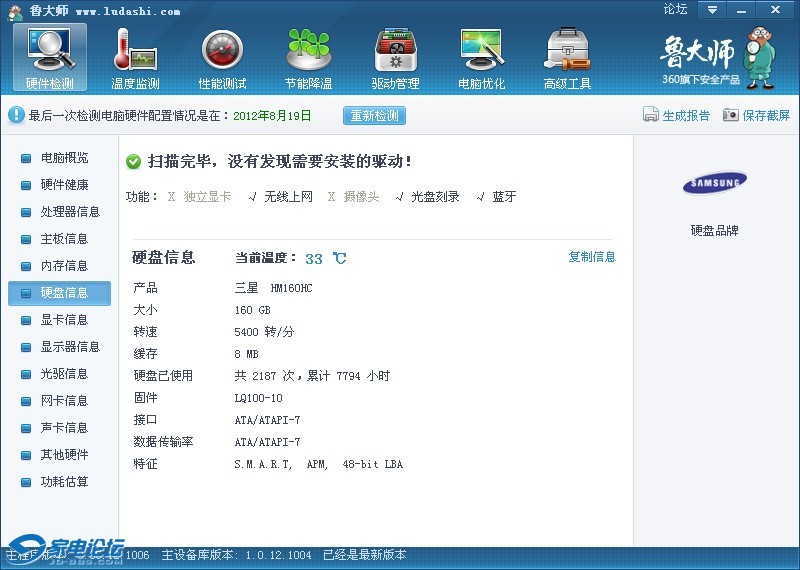Open the 温度监测 temperature monitor
The height and width of the screenshot is (570, 800).
coord(135,59)
